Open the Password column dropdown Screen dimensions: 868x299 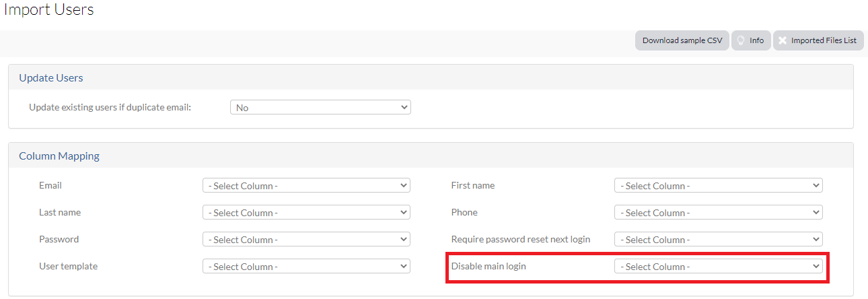point(306,239)
